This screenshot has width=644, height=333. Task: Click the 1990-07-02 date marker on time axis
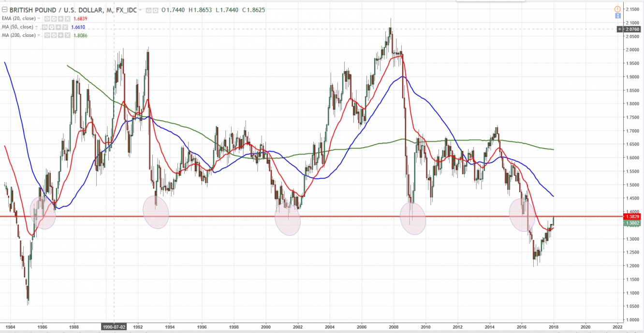click(114, 327)
